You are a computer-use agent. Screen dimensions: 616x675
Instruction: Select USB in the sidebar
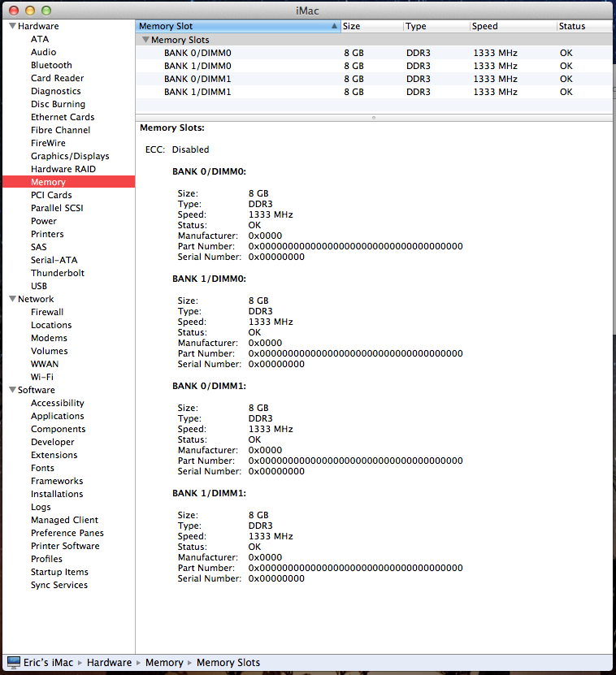point(39,286)
